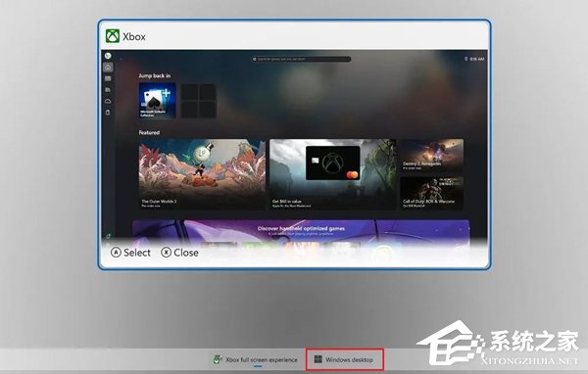
Task: Select the Home icon in the Xbox sidebar
Action: coord(108,68)
